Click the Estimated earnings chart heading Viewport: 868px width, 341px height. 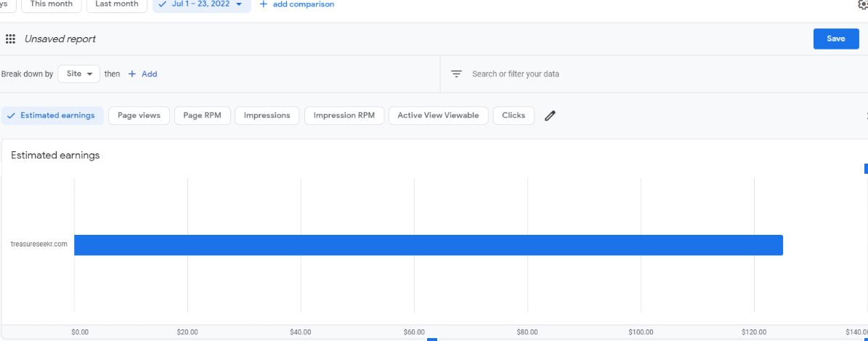[55, 156]
